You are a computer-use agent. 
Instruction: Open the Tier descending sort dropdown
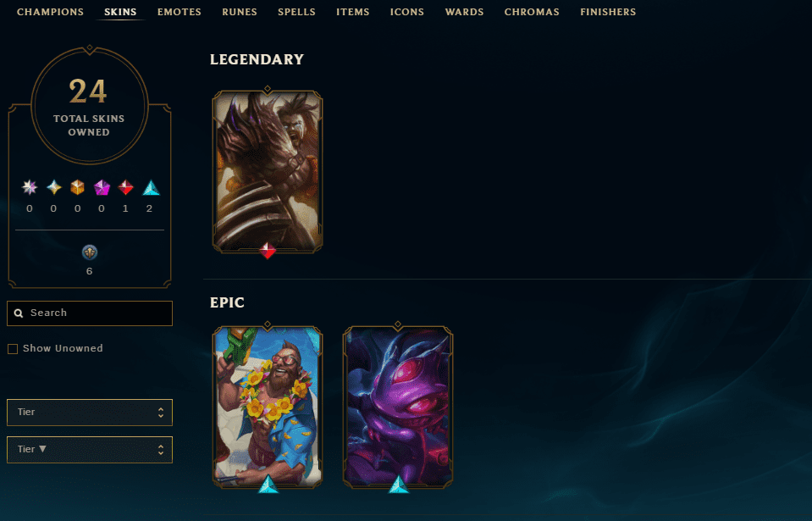[90, 450]
